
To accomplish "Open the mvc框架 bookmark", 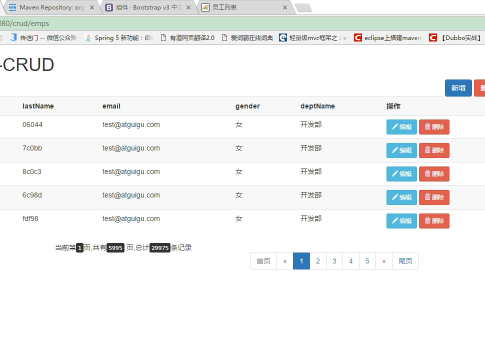I will coord(313,38).
